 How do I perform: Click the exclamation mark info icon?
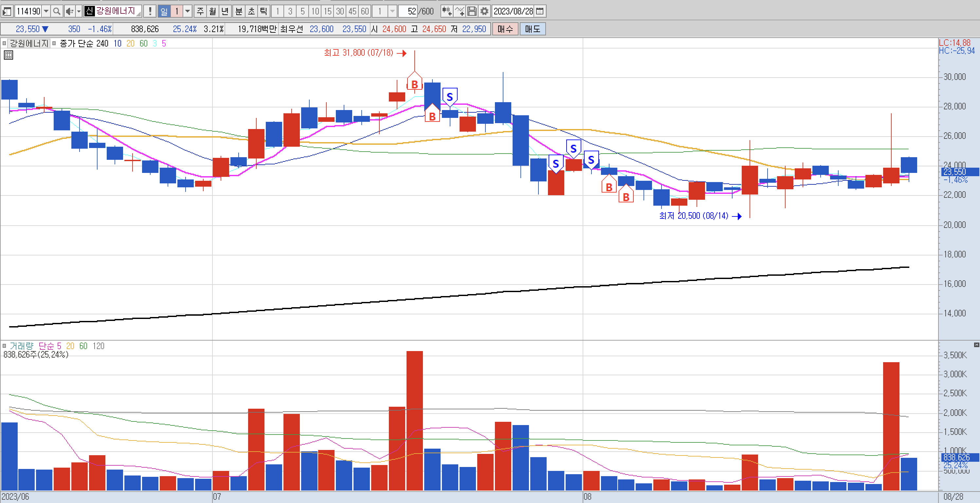tap(150, 11)
